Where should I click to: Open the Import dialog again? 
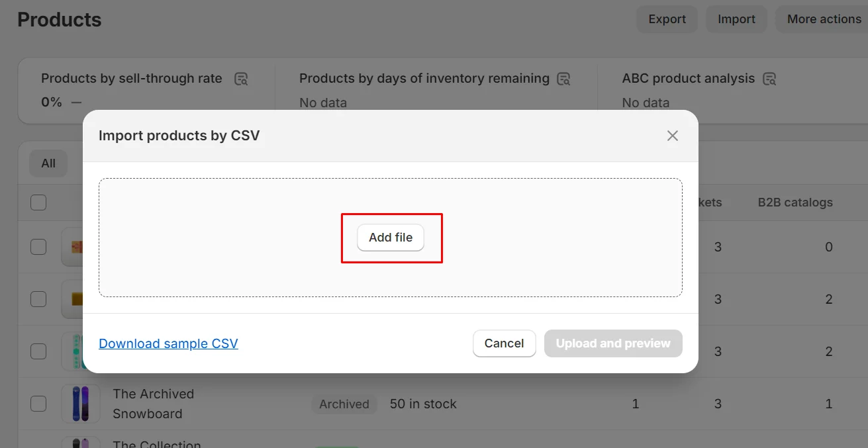[736, 19]
